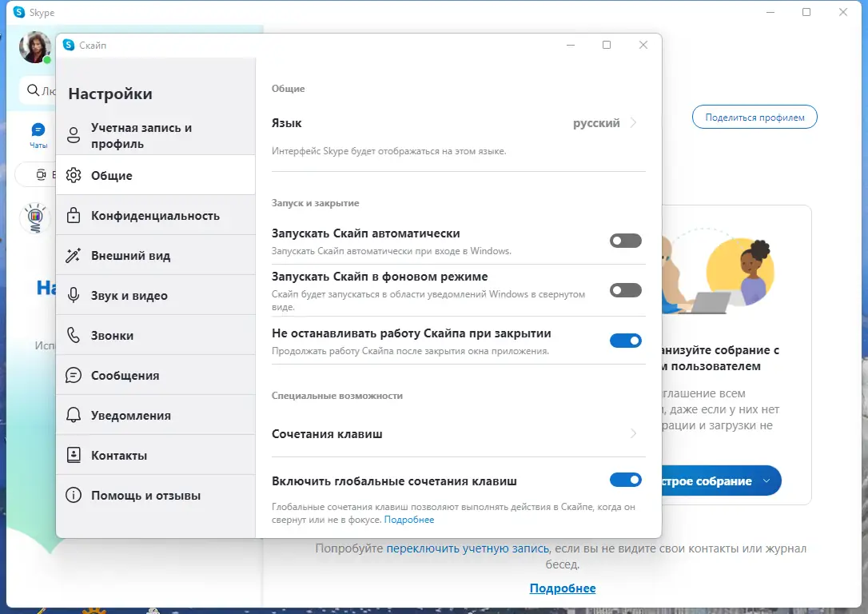Open Звонки settings
The image size is (868, 614).
(156, 335)
